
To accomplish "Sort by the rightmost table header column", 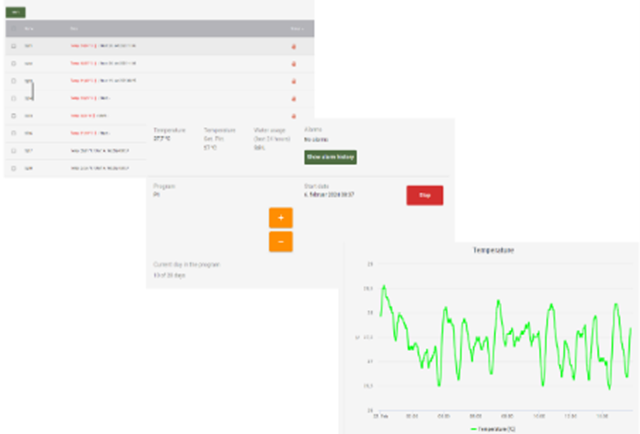I will (x=296, y=29).
